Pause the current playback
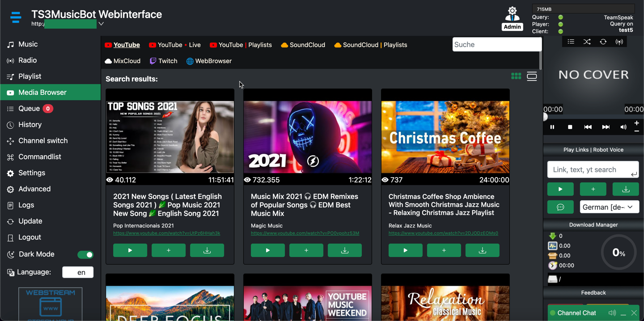This screenshot has width=644, height=321. point(552,127)
